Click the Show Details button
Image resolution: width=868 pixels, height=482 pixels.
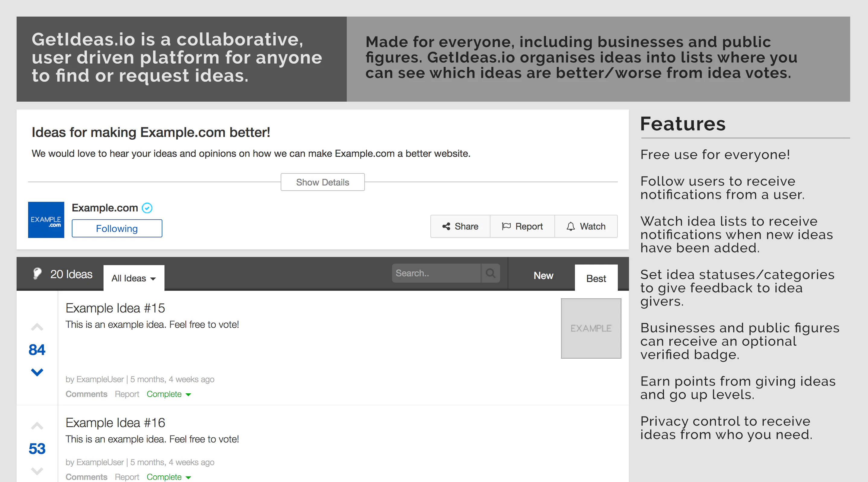pos(322,182)
